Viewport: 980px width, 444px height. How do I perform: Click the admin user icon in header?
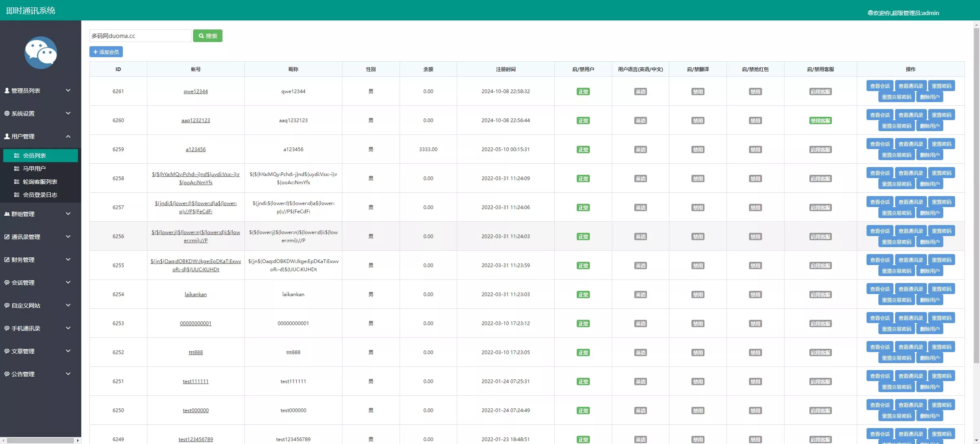point(870,13)
